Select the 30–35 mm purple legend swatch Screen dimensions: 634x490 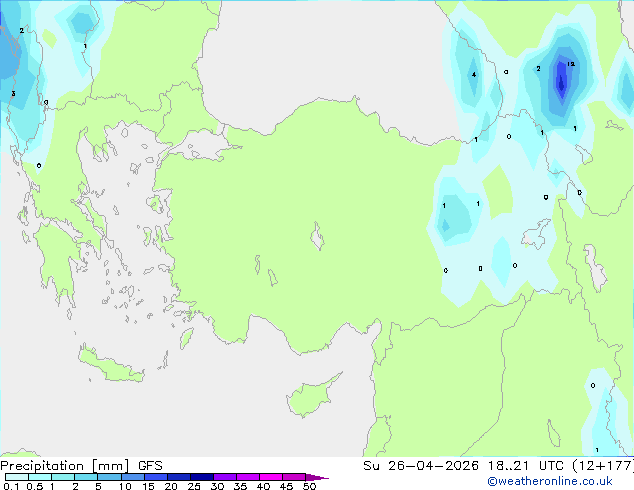pos(225,477)
